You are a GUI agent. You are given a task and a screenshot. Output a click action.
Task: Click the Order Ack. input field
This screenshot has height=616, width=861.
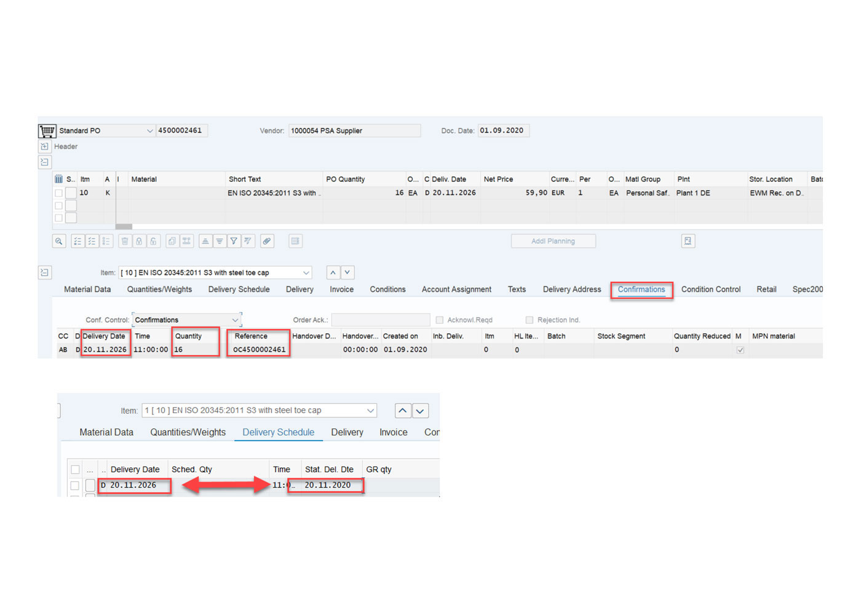pos(380,320)
